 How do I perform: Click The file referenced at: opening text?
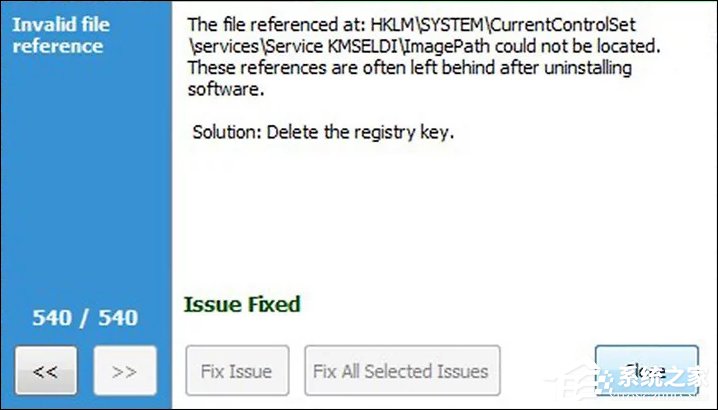[277, 25]
